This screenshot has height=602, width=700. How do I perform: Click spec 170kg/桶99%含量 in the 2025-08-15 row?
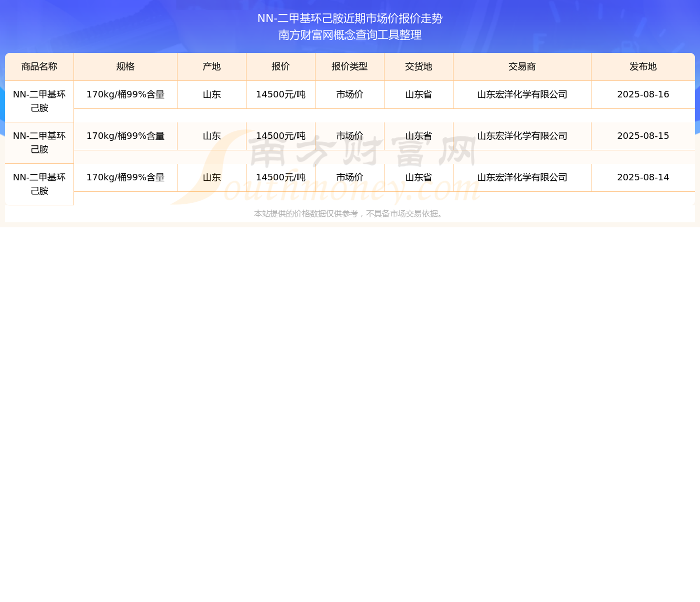click(x=125, y=136)
